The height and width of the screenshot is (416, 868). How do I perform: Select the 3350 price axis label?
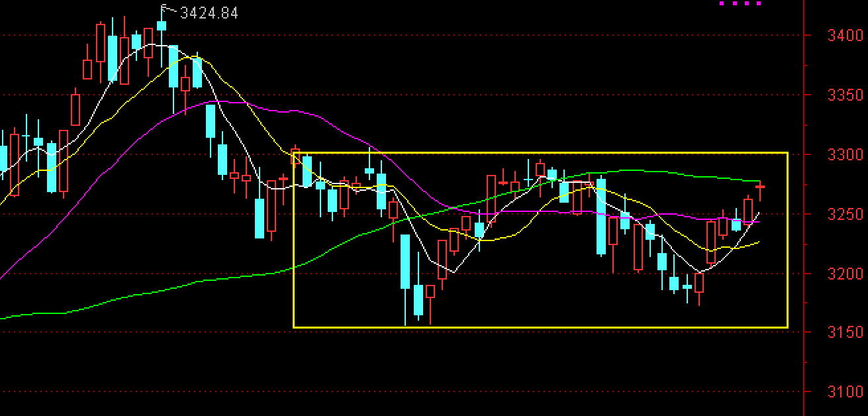(845, 95)
